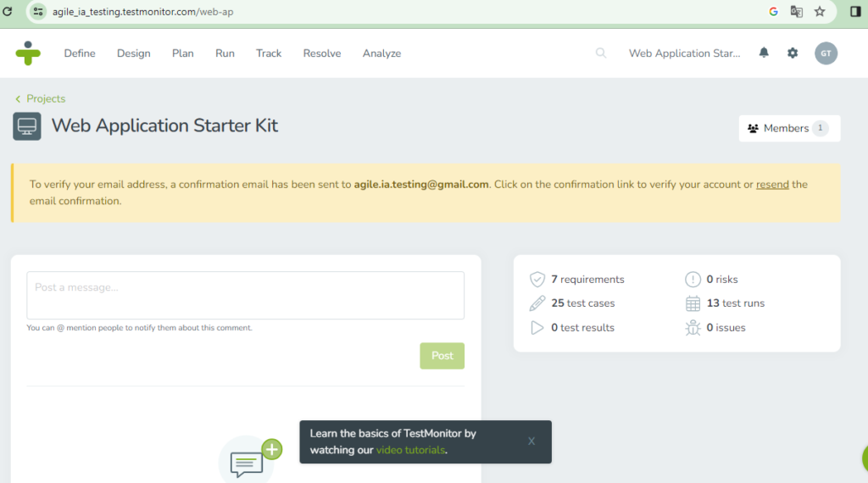Open the Analyze menu
This screenshot has height=483, width=868.
[381, 53]
